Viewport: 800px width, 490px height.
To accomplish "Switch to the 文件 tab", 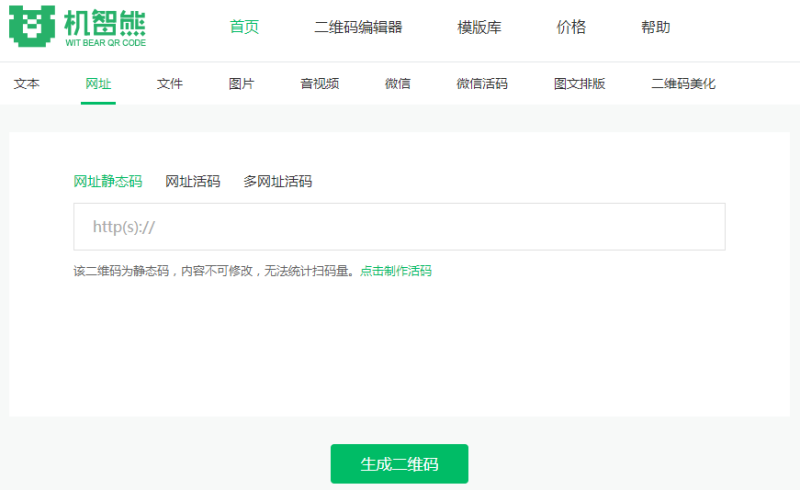I will point(169,84).
